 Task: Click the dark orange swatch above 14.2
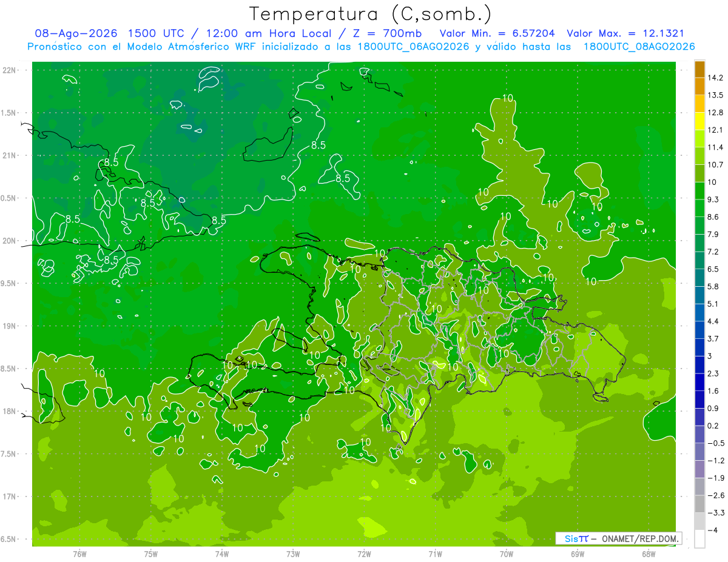coord(699,69)
